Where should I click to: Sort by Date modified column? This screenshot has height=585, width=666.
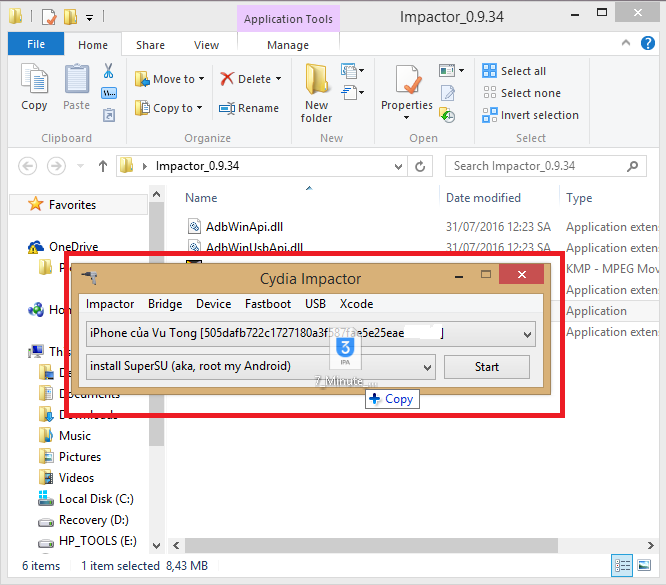tap(483, 198)
